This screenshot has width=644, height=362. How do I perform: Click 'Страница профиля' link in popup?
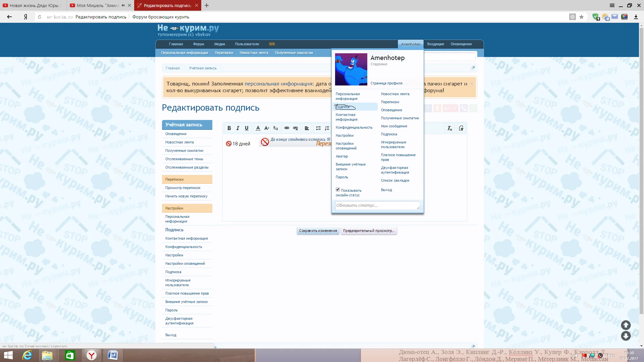386,83
